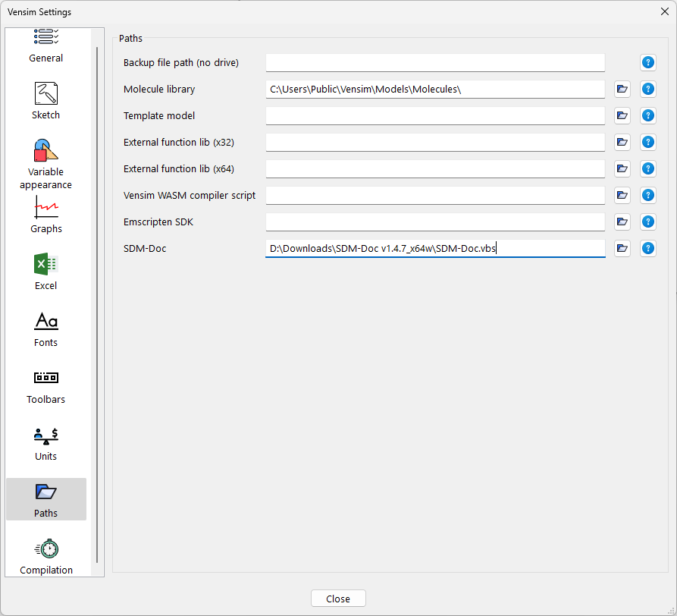Click the External function lib (x32) field
This screenshot has width=677, height=616.
click(434, 142)
